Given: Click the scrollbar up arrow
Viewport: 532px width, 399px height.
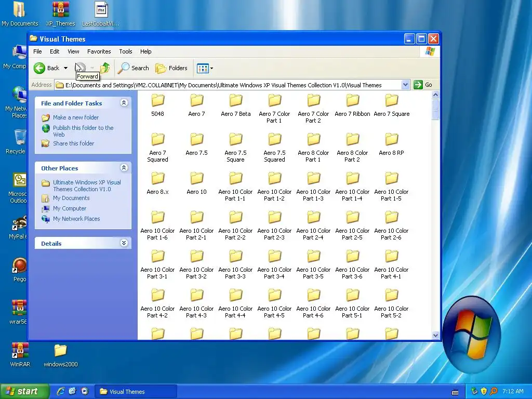Looking at the screenshot, I should (436, 95).
